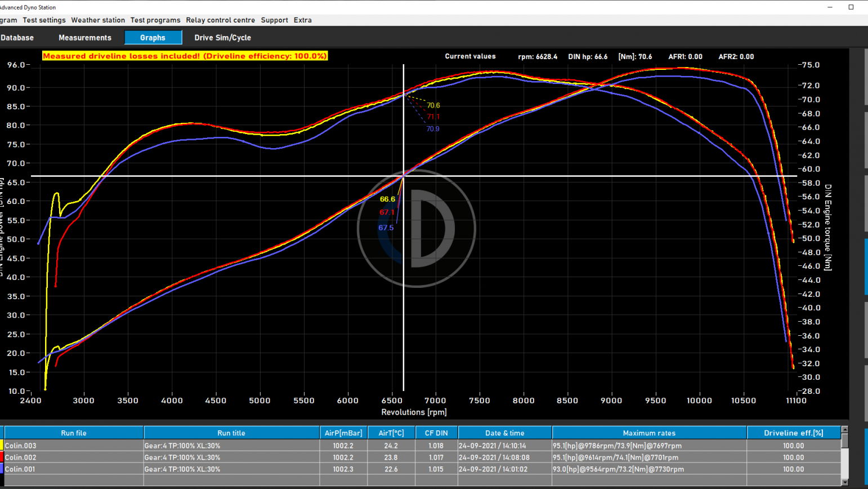This screenshot has width=868, height=489.
Task: Click the red swatch beside Colin.002
Action: tap(2, 457)
